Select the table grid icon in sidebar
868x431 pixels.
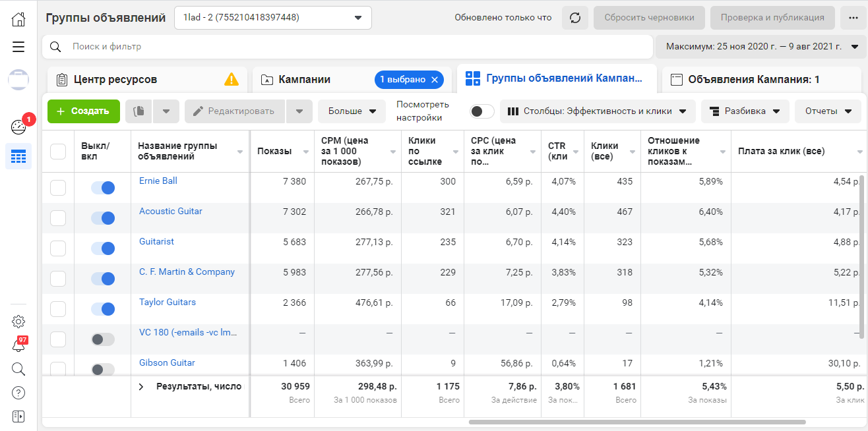click(18, 157)
